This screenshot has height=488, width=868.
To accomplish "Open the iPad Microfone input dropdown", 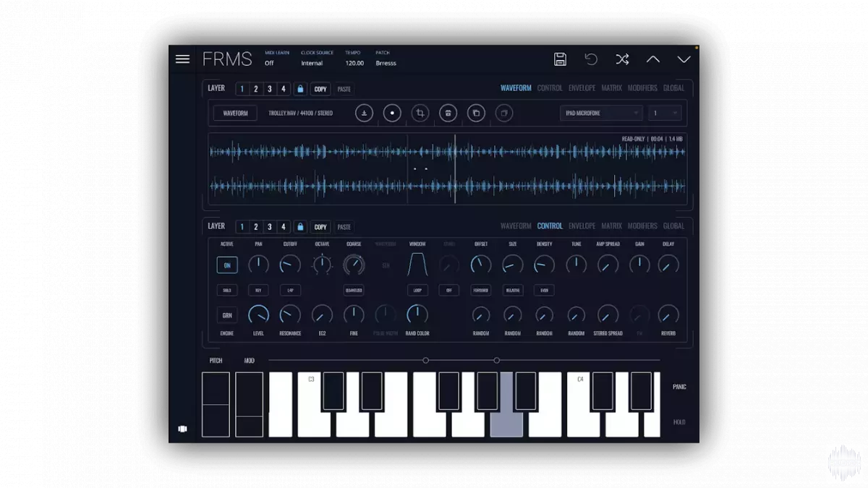I will pos(600,114).
